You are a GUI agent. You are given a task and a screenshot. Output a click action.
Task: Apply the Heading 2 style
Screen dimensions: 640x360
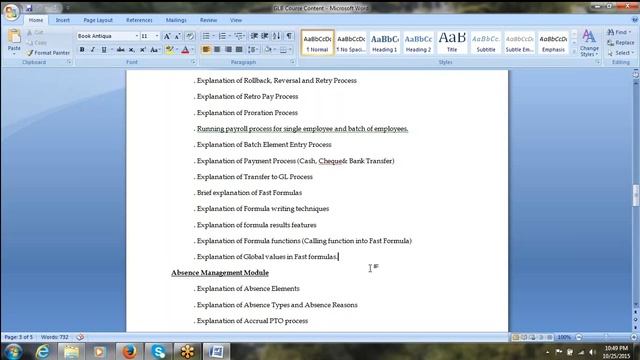click(x=418, y=43)
